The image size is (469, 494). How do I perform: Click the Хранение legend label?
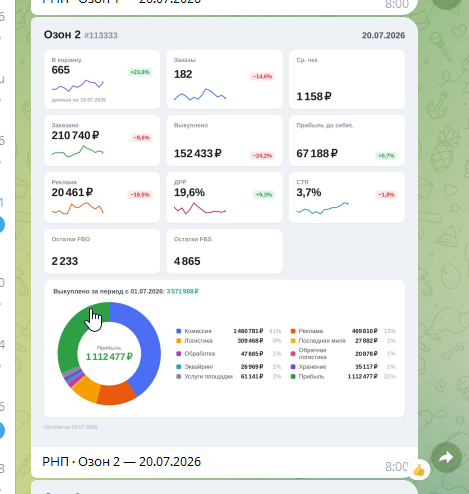[312, 367]
